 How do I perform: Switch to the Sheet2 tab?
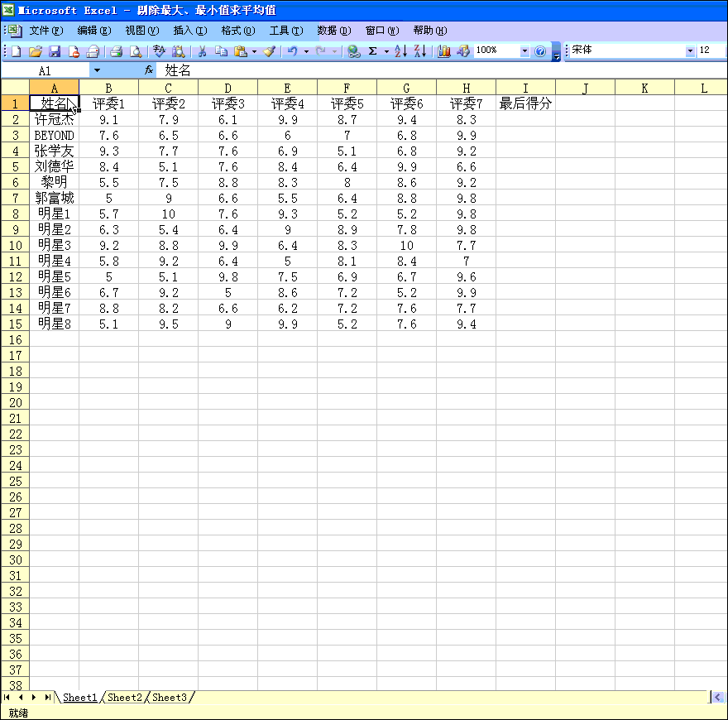coord(125,698)
